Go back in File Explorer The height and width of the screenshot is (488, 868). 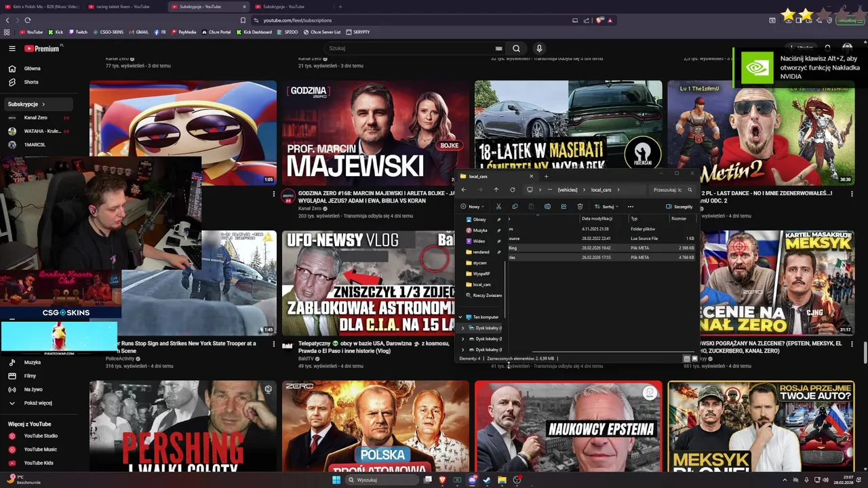pos(464,190)
